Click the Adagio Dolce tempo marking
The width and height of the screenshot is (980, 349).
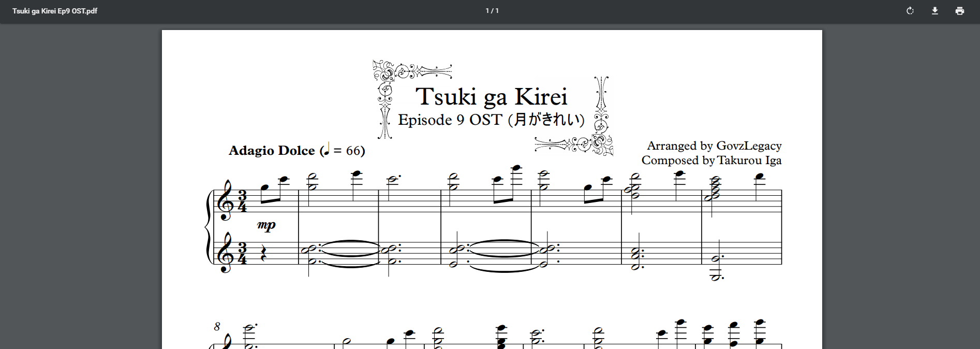(x=272, y=151)
